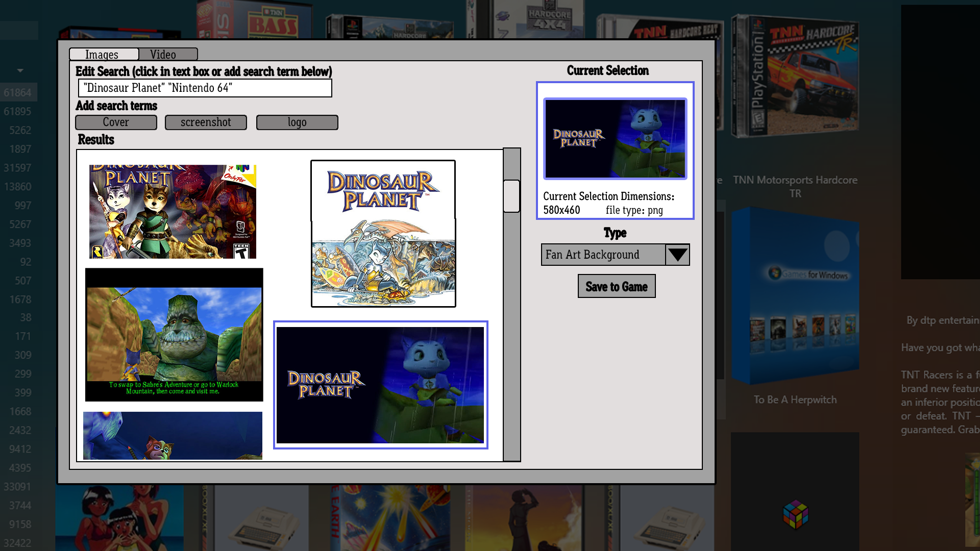Click the results scrollbar thumb
This screenshot has height=551, width=980.
(511, 196)
